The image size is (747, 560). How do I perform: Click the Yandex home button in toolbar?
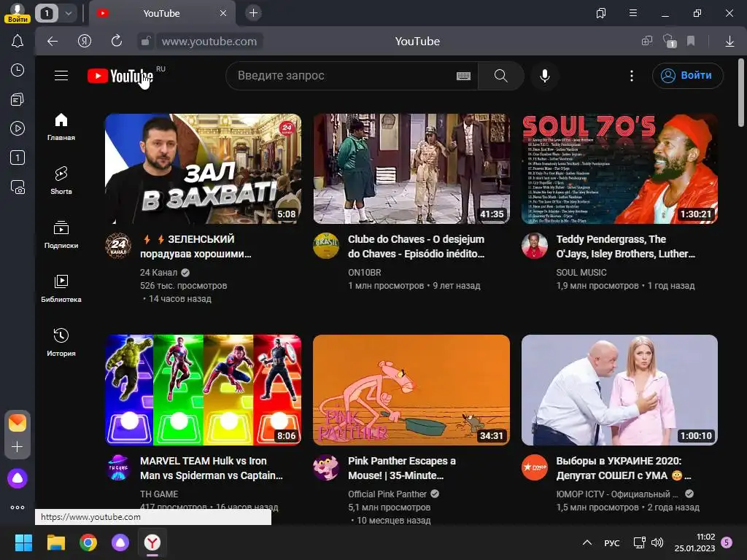(85, 42)
